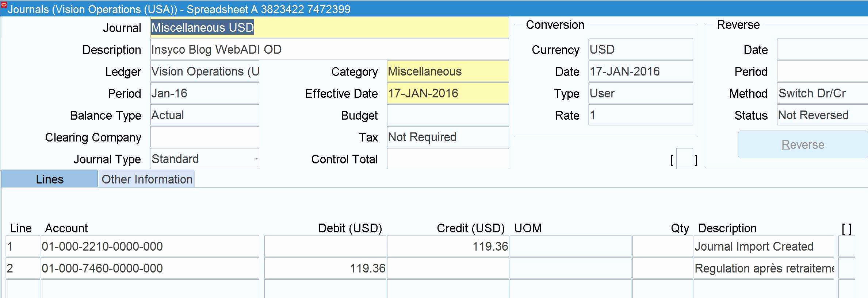
Task: Click the Conversion Currency field
Action: pyautogui.click(x=640, y=50)
